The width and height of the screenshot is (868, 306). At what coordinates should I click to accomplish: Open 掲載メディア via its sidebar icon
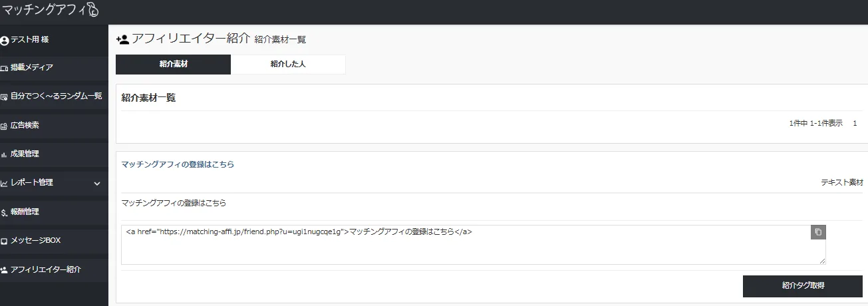pyautogui.click(x=5, y=68)
